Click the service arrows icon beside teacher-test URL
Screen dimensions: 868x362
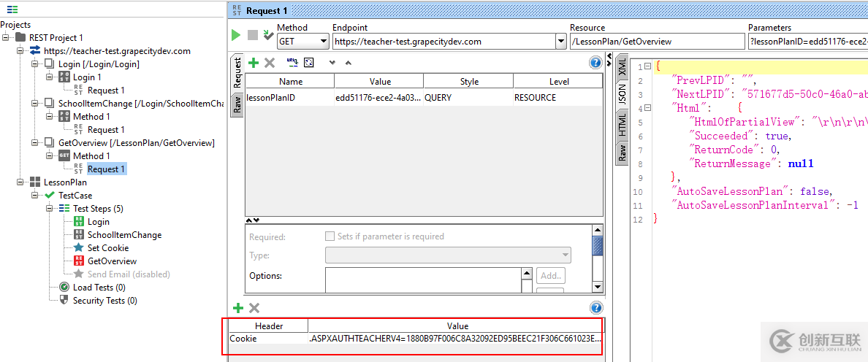tap(35, 51)
